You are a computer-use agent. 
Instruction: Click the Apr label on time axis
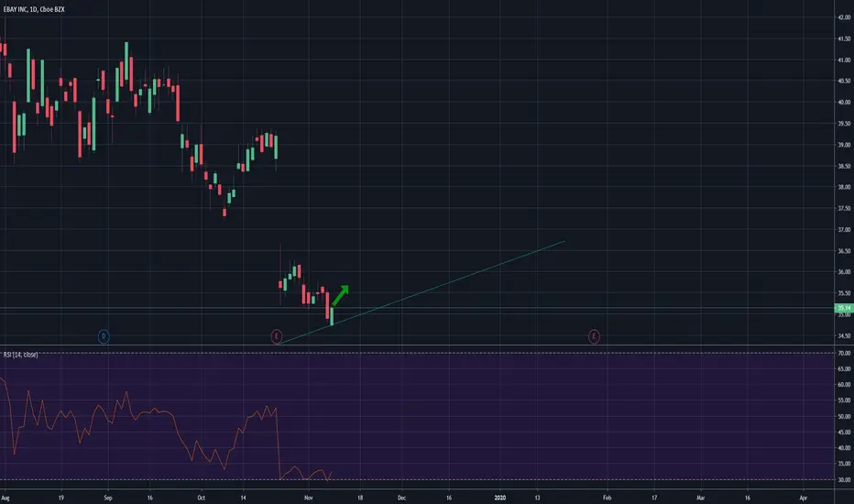click(x=803, y=498)
